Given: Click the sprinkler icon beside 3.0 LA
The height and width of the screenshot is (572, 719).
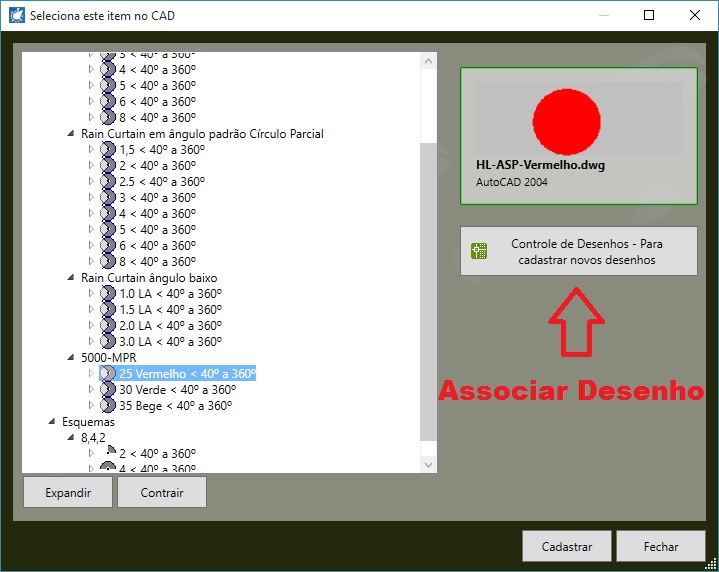Looking at the screenshot, I should point(108,342).
